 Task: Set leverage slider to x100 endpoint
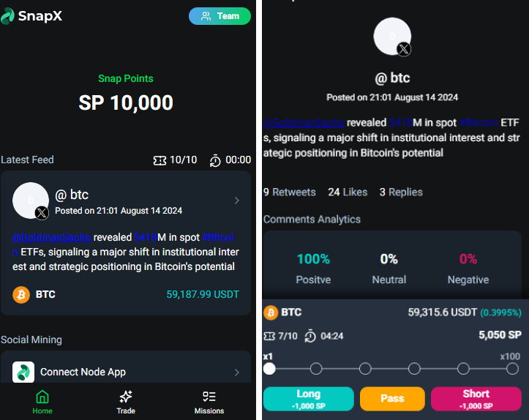(512, 369)
